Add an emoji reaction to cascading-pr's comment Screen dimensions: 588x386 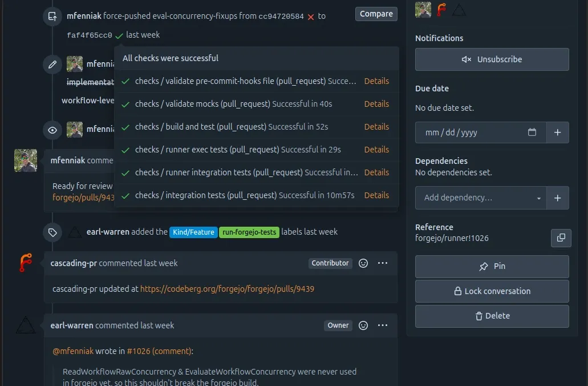point(363,263)
